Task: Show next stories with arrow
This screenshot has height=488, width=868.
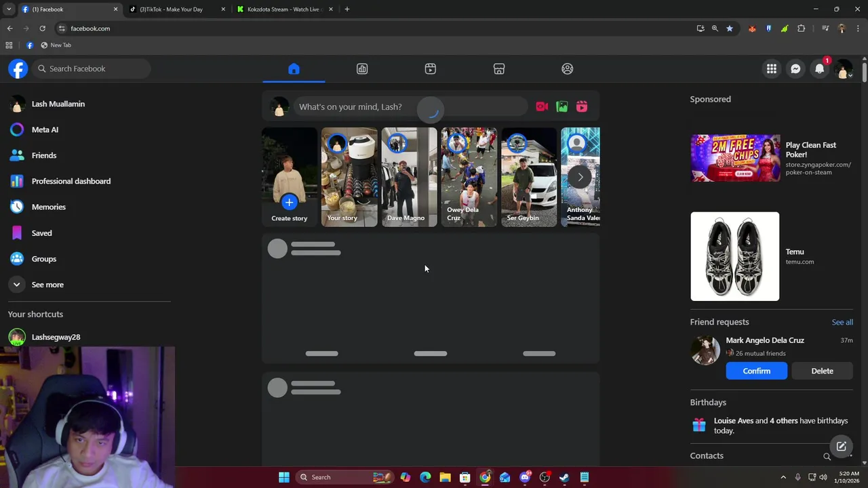Action: click(580, 177)
